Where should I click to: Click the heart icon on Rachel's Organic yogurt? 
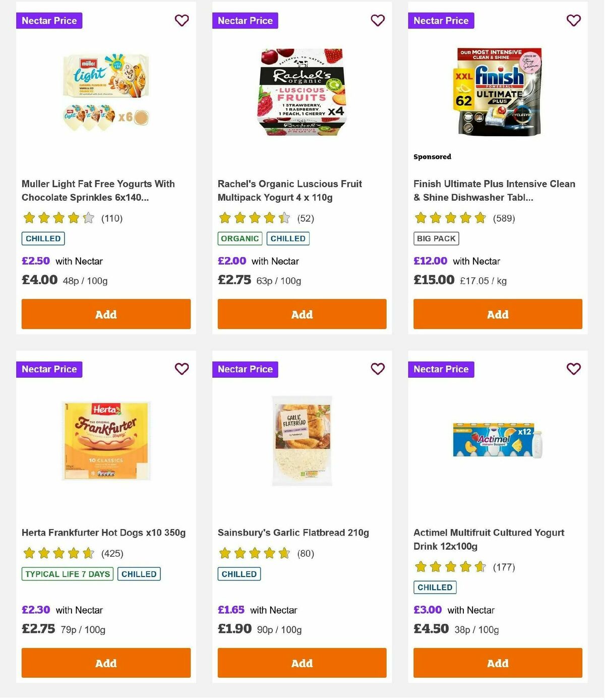(378, 21)
